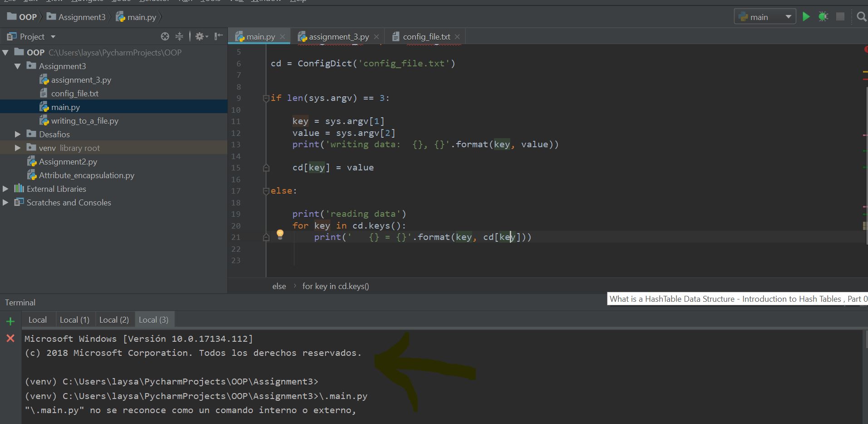Image resolution: width=868 pixels, height=424 pixels.
Task: Expand the Desafios folder
Action: 18,135
